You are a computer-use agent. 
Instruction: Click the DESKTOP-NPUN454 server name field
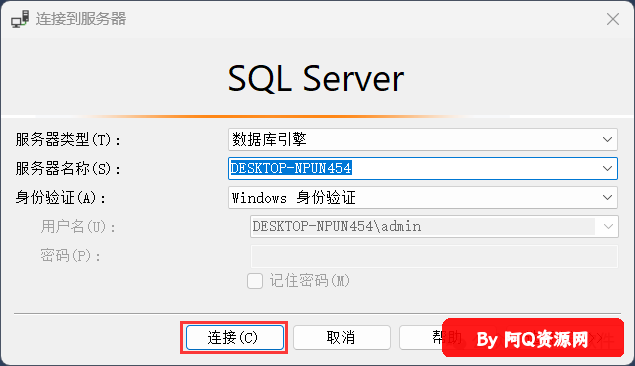pyautogui.click(x=422, y=168)
